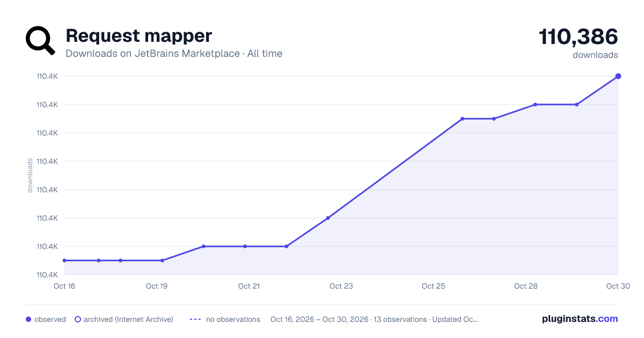Click the vertical downloads axis title

[x=31, y=175]
